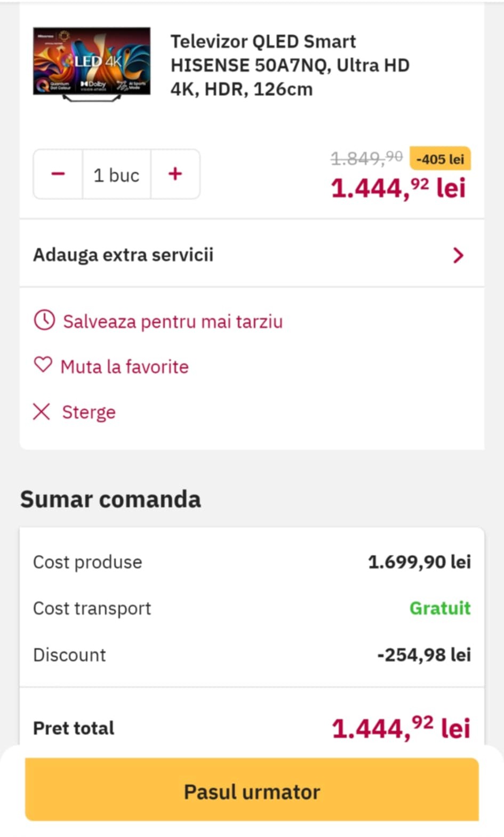Open the chevron next to extra servicii
Image resolution: width=504 pixels, height=837 pixels.
point(458,256)
